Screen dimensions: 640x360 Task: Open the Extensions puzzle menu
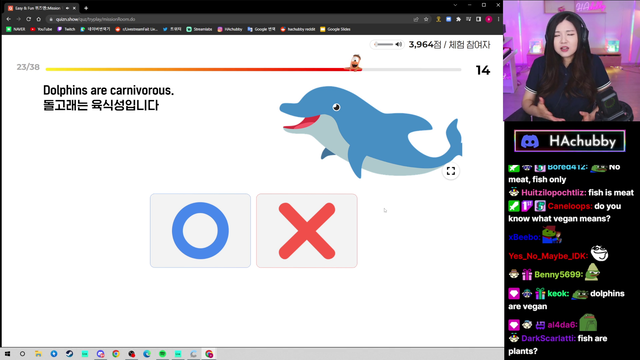click(458, 19)
